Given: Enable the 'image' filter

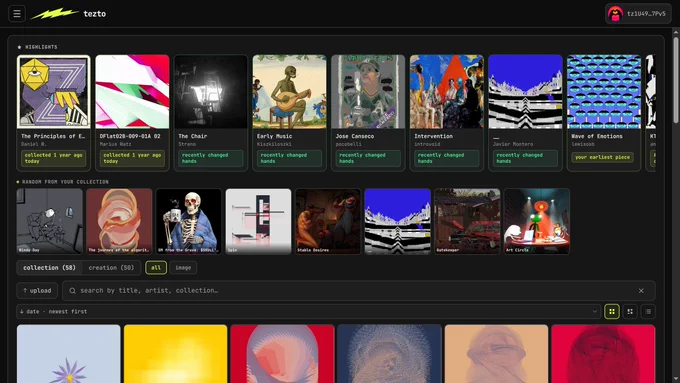Looking at the screenshot, I should pyautogui.click(x=183, y=268).
